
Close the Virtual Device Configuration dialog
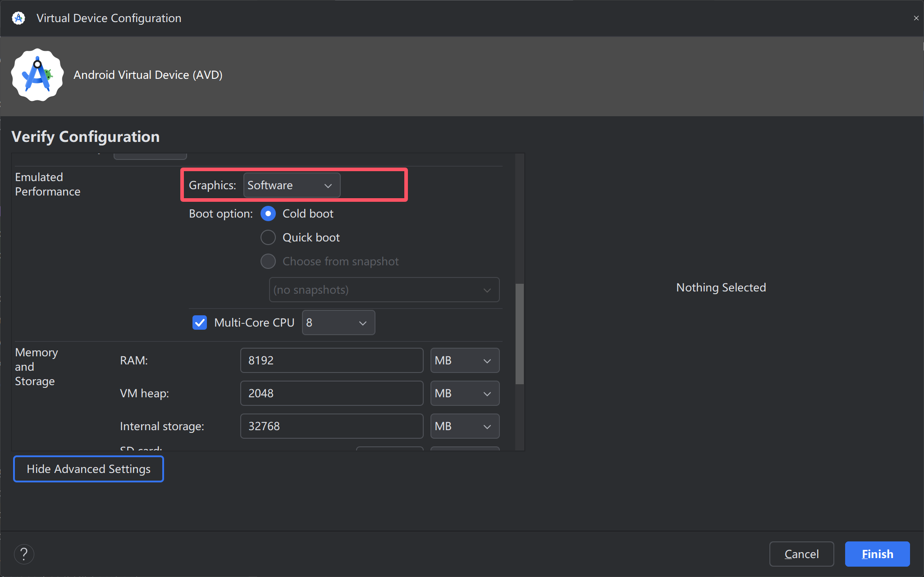916,18
